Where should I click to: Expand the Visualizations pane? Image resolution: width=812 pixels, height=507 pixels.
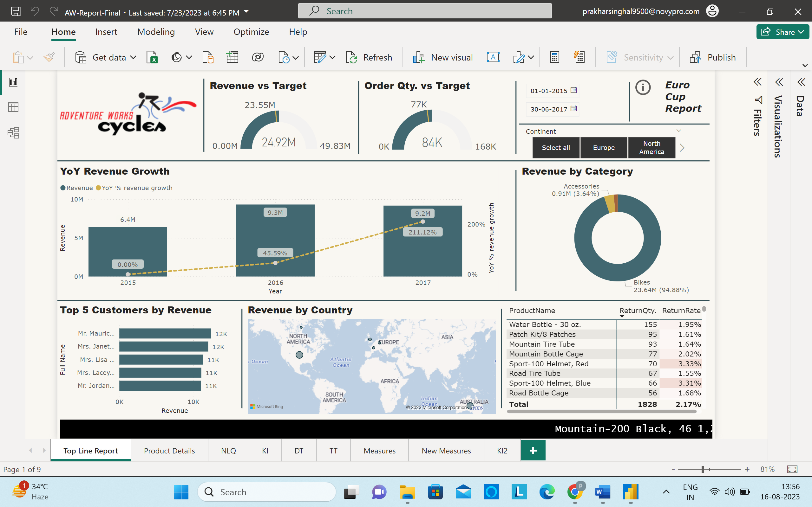779,82
